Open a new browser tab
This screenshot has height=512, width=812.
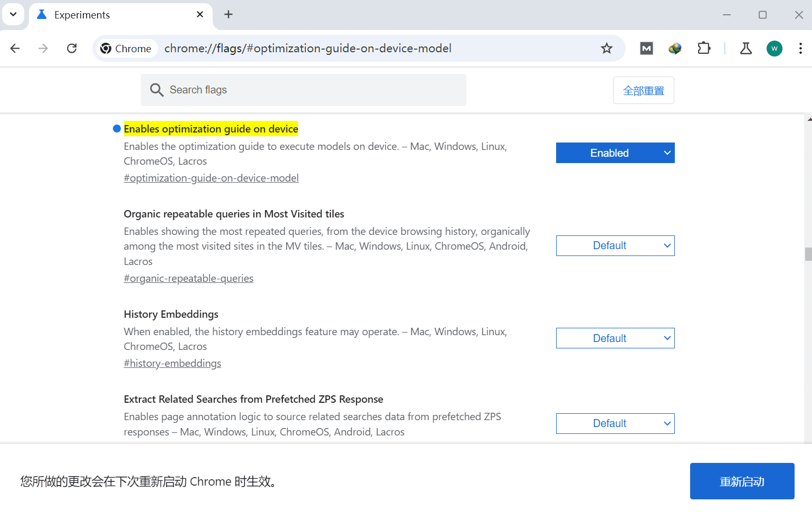point(228,14)
